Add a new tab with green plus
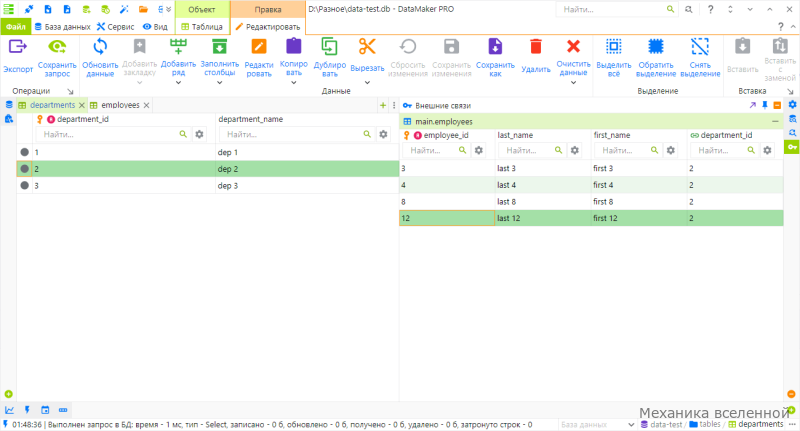The height and width of the screenshot is (431, 800). 383,105
